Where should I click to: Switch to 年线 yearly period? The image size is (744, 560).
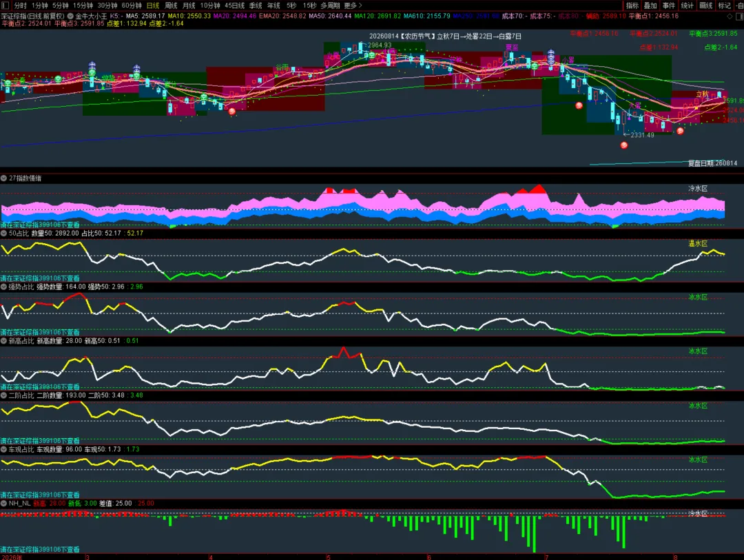click(x=273, y=6)
